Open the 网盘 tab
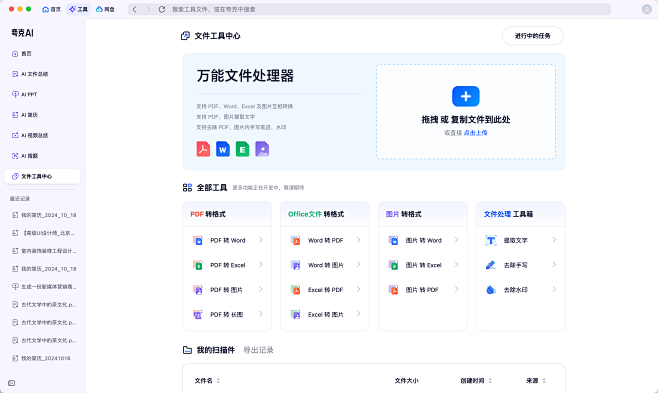Viewport: 658px width, 393px height. tap(105, 9)
